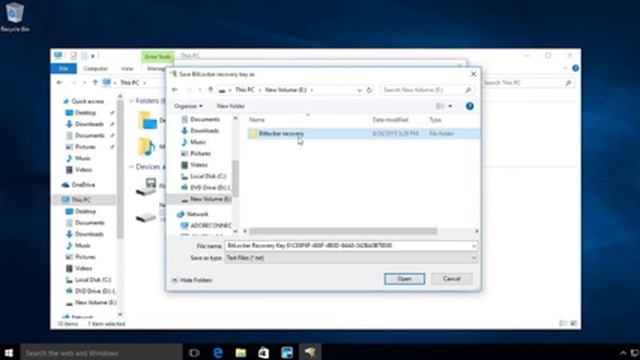The width and height of the screenshot is (640, 360).
Task: Click the taskbar search box
Action: tap(101, 353)
